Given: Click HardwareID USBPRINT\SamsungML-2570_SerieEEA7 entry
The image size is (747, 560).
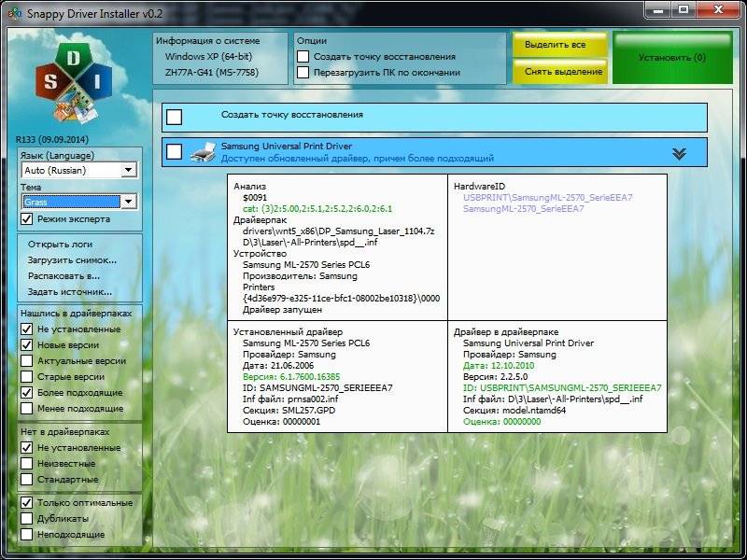Looking at the screenshot, I should click(x=548, y=197).
